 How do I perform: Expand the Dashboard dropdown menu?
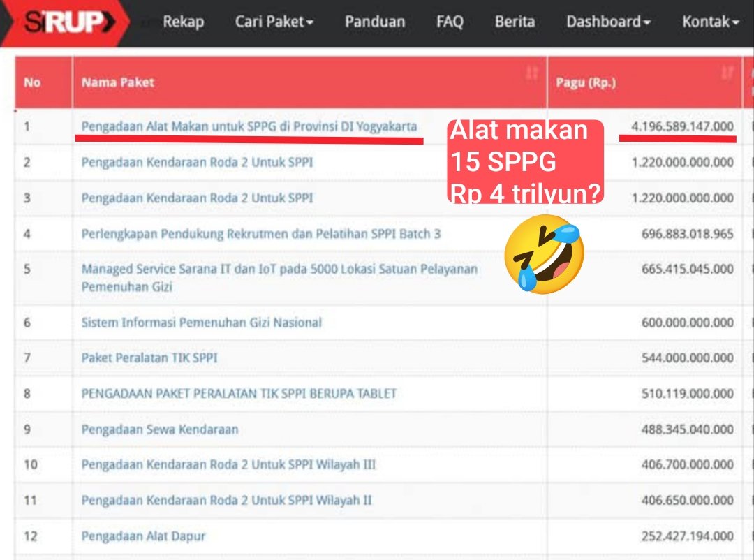pyautogui.click(x=608, y=22)
